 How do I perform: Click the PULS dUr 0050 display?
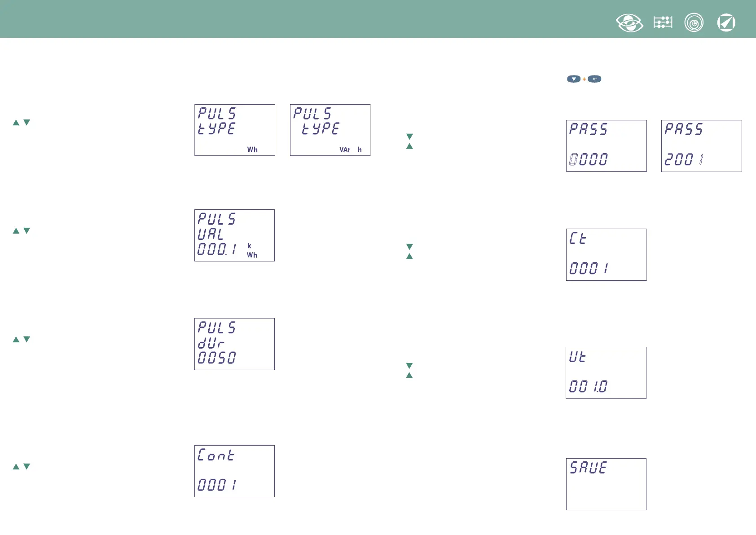pyautogui.click(x=234, y=344)
